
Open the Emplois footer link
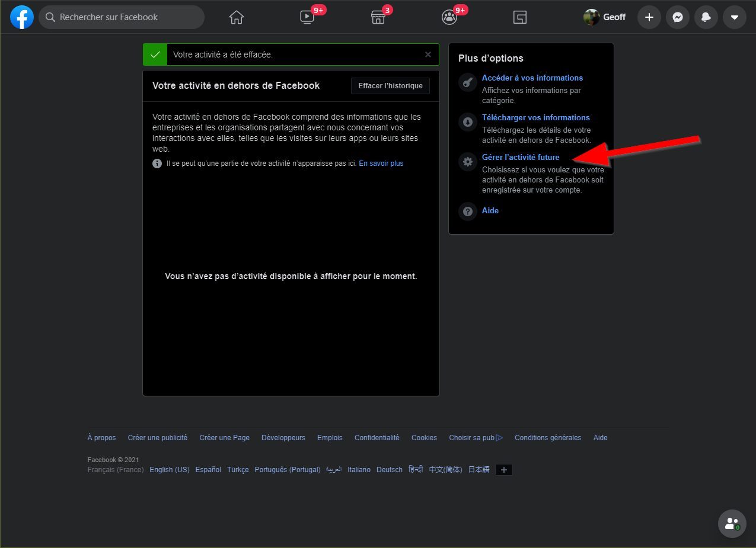click(x=330, y=438)
